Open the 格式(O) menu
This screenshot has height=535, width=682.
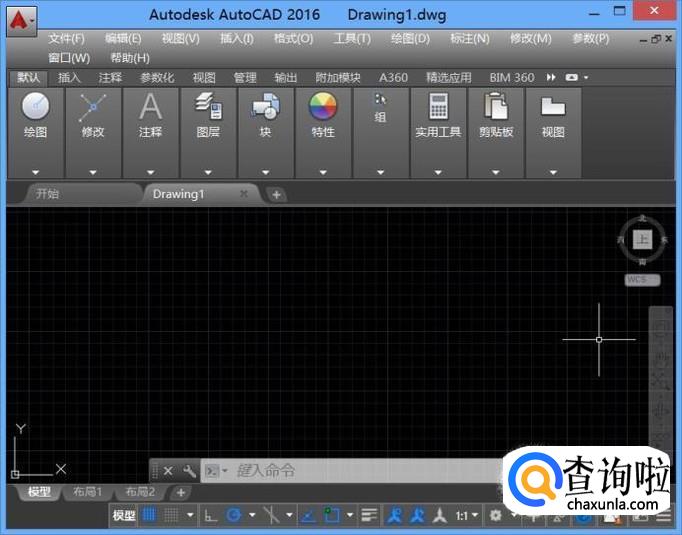click(293, 39)
